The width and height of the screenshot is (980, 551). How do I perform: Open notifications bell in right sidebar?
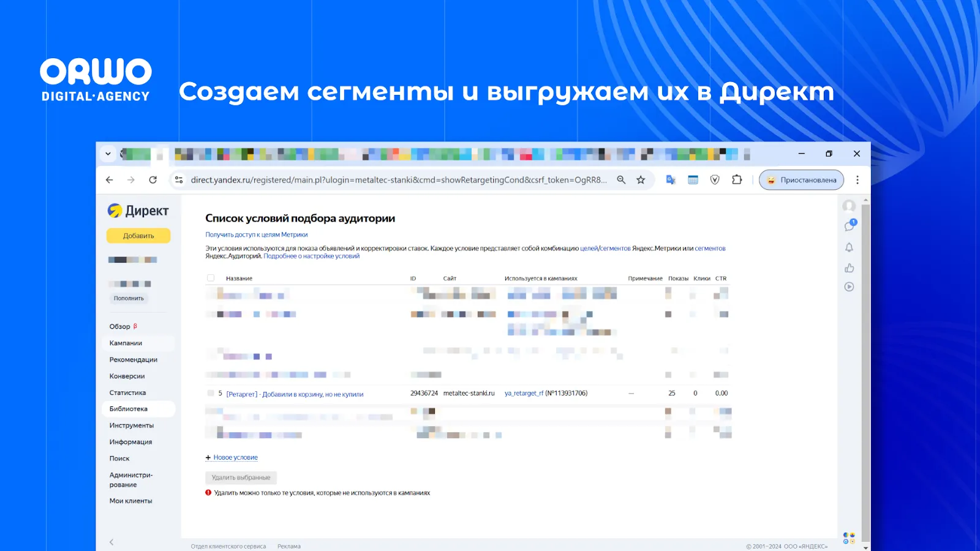point(849,247)
